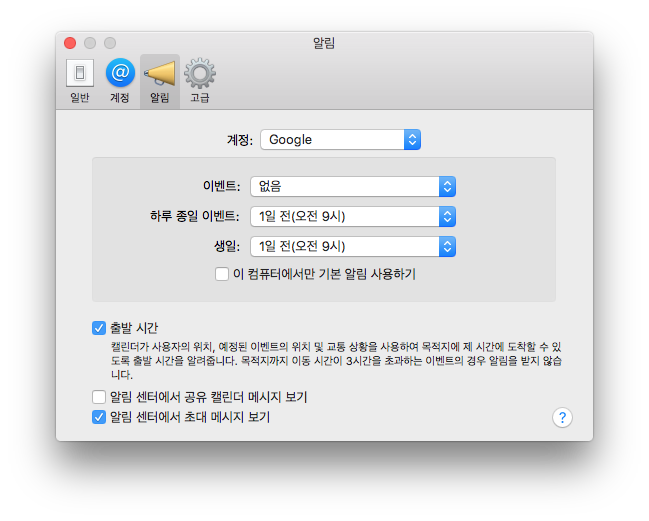Click the 이벤트: field label
649x521 pixels.
pos(221,186)
